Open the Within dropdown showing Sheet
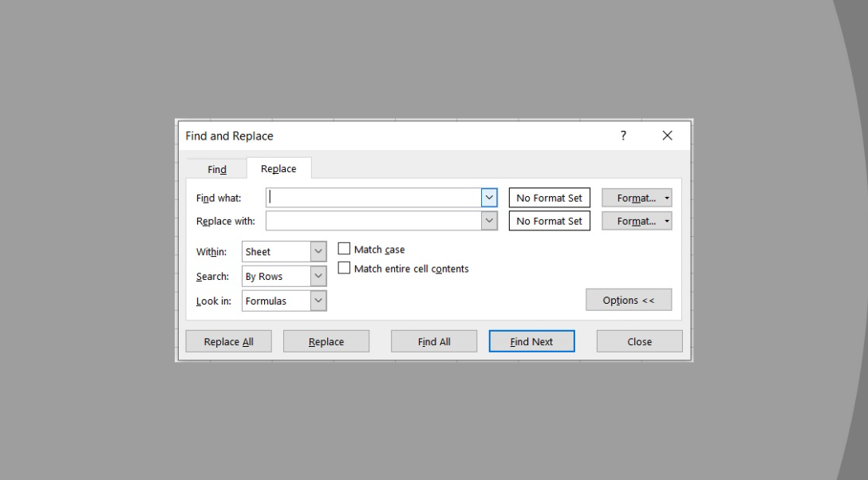Image resolution: width=868 pixels, height=480 pixels. click(318, 251)
